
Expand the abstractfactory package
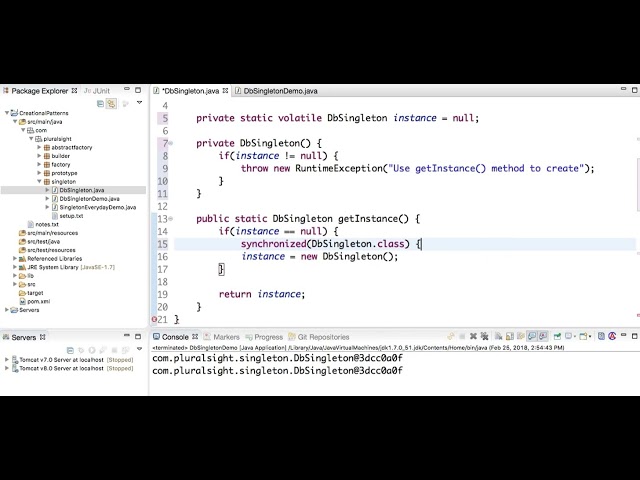[39, 147]
